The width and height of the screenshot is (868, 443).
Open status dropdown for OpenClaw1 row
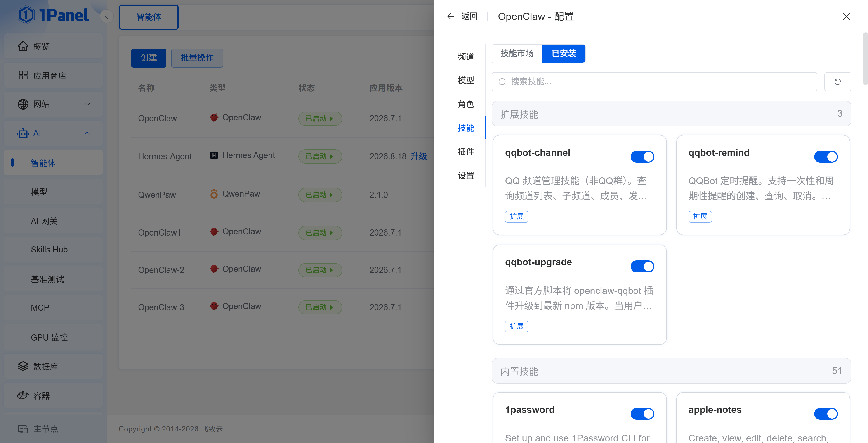pos(320,233)
